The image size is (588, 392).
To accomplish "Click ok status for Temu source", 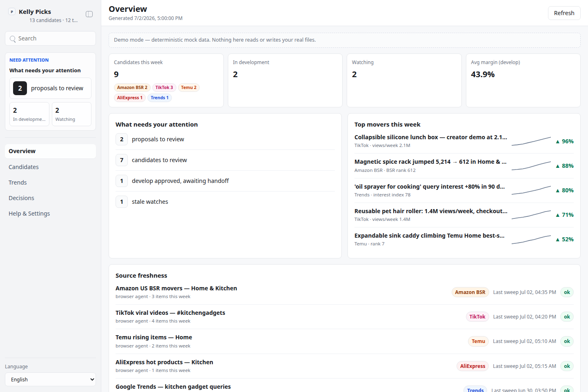I will [567, 341].
